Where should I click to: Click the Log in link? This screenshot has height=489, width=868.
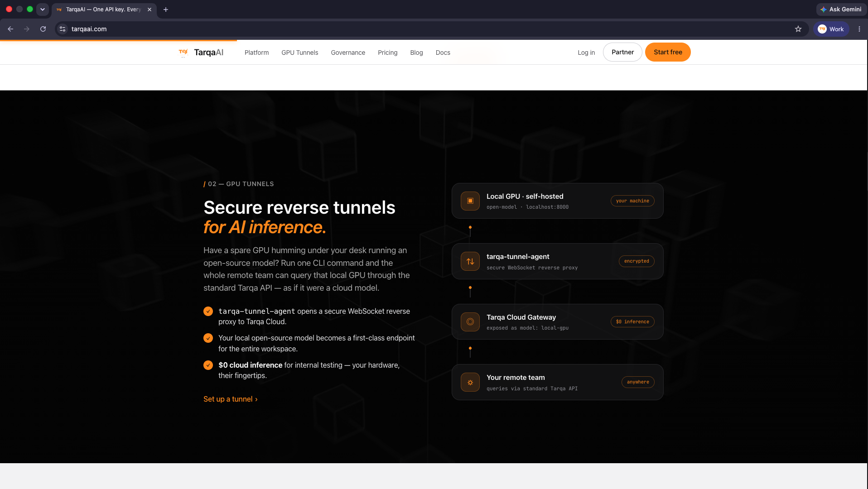tap(586, 53)
